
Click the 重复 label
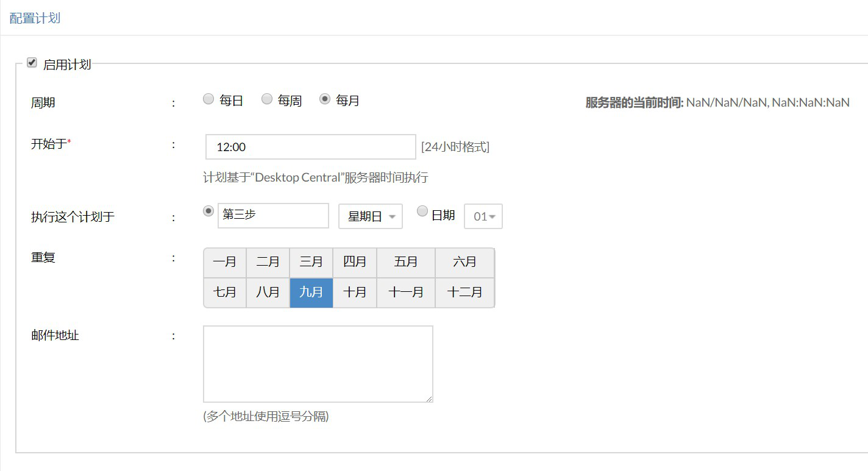point(43,257)
